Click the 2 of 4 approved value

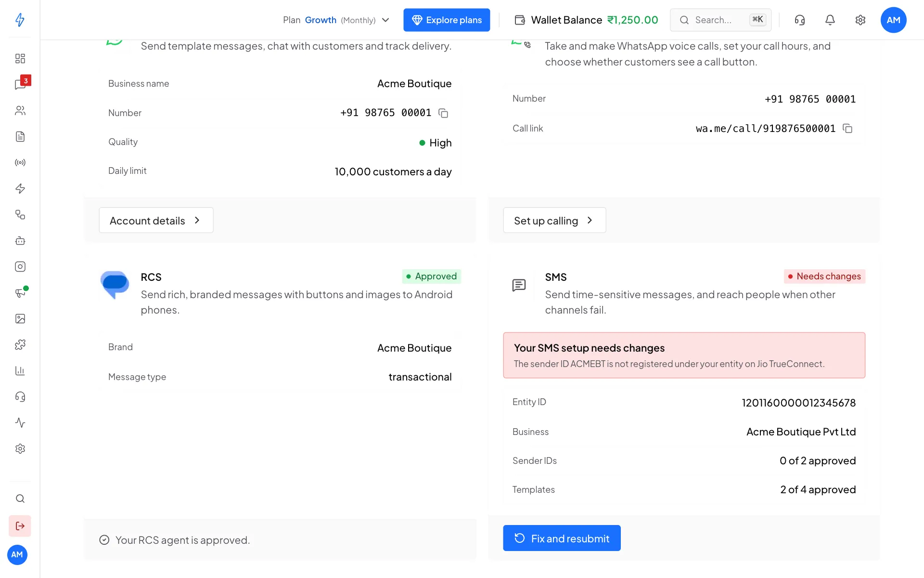coord(818,489)
